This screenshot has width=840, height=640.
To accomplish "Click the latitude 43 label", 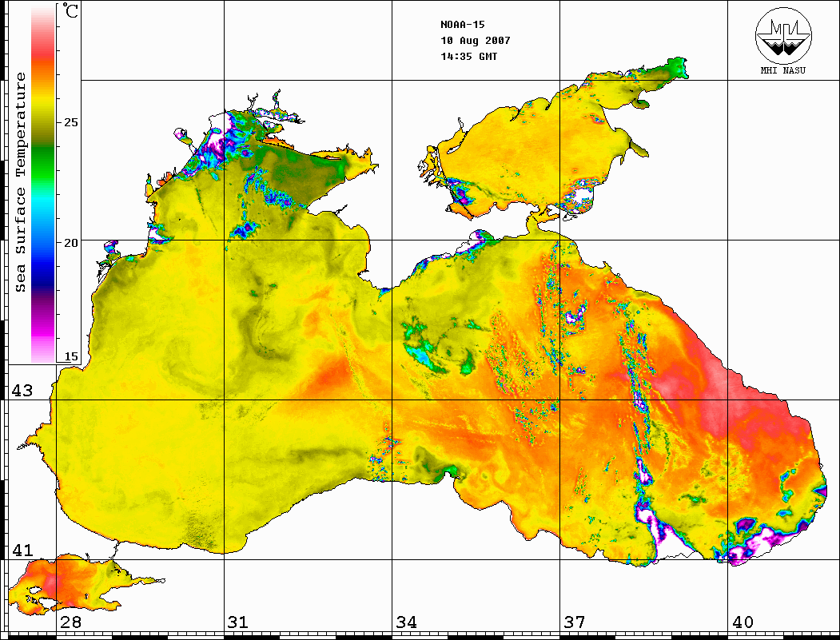I will tap(20, 391).
